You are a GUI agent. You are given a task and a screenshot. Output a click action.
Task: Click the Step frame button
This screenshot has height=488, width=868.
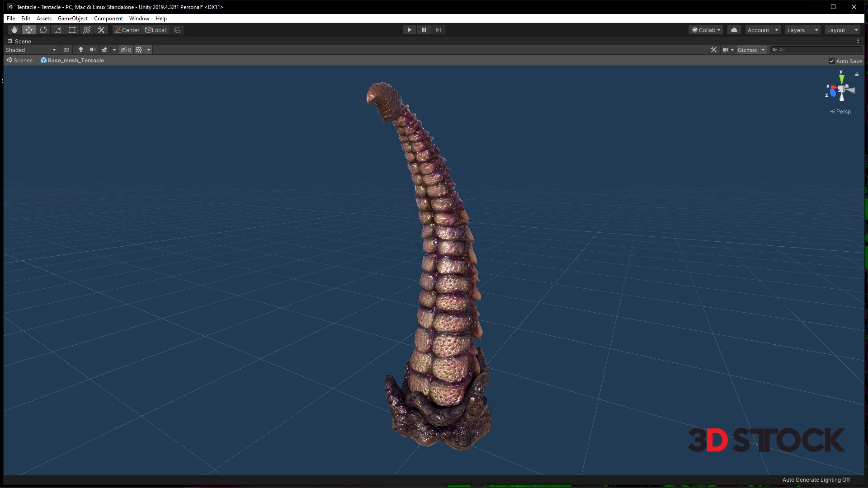click(x=438, y=30)
